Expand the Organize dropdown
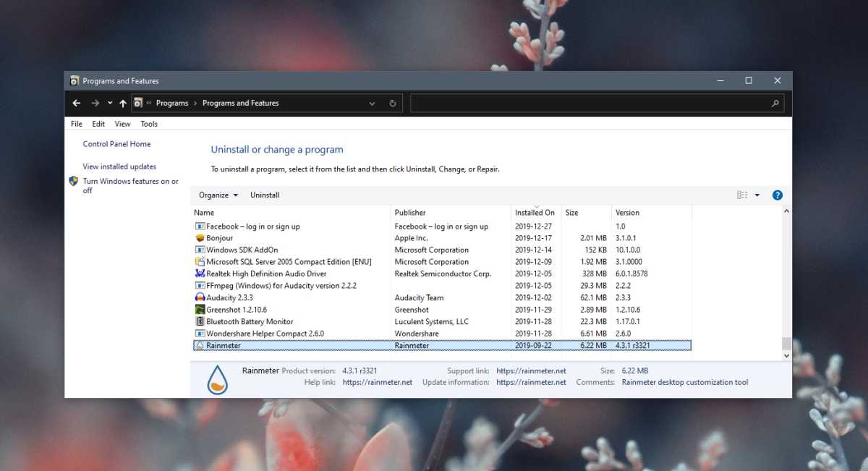 click(218, 195)
